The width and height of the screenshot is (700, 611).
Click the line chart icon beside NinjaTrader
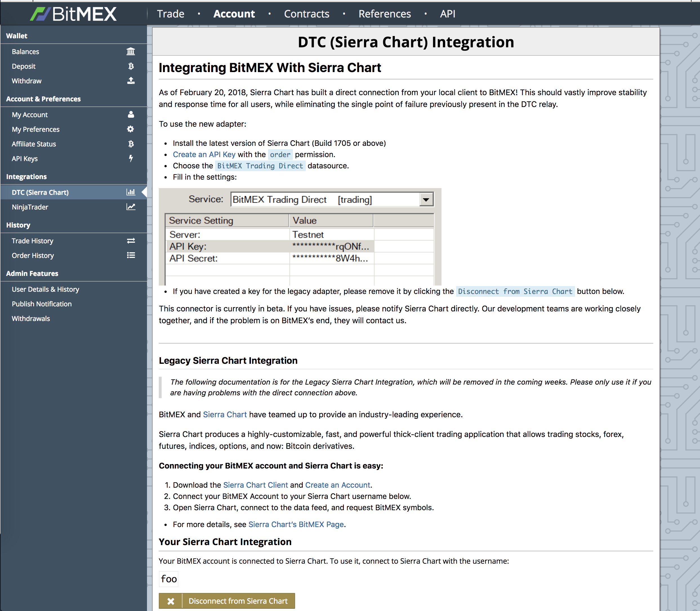[131, 207]
